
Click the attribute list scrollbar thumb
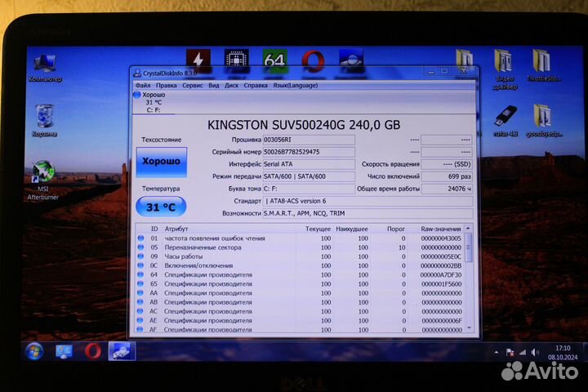468,247
